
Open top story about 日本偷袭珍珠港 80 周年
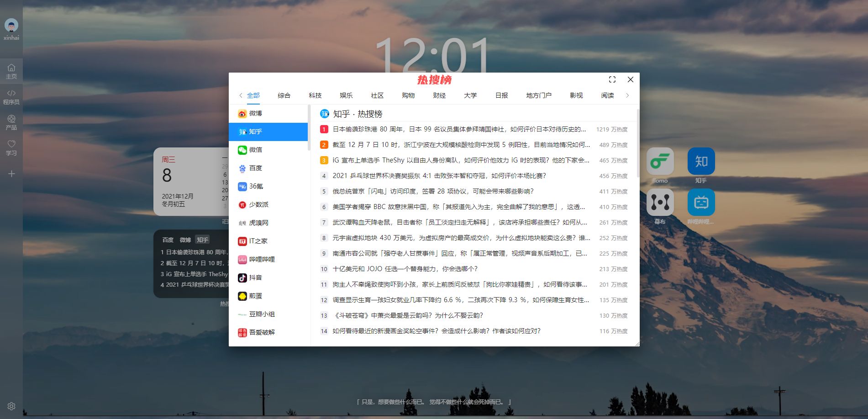(x=459, y=129)
